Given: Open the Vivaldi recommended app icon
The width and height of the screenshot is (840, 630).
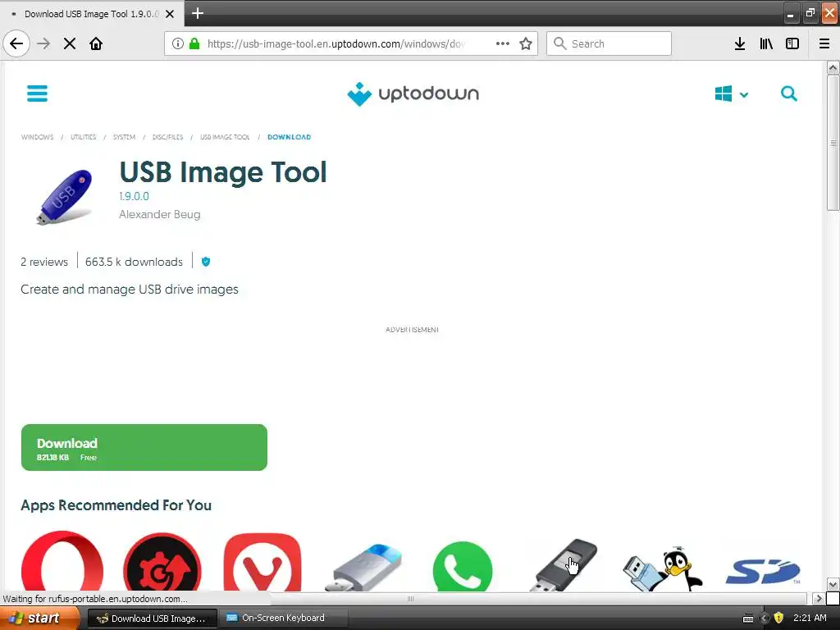Looking at the screenshot, I should coord(262,563).
